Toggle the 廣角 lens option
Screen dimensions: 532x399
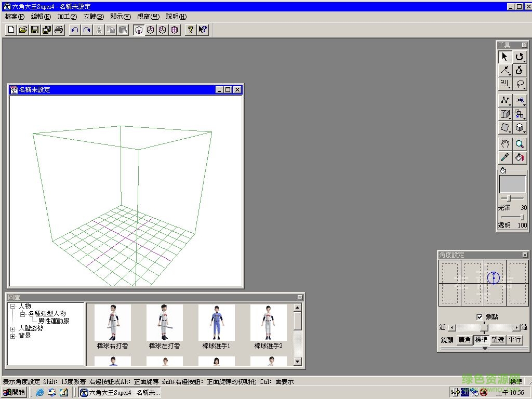[x=464, y=340]
